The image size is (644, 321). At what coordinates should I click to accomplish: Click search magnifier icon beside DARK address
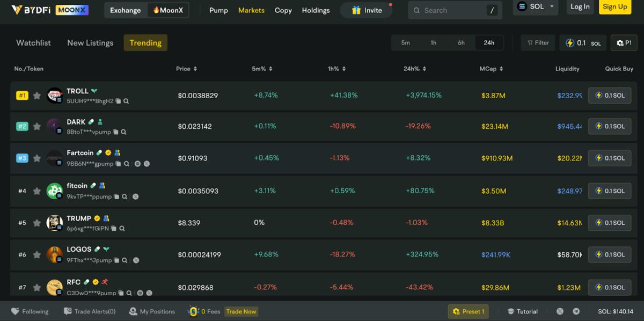(x=123, y=132)
